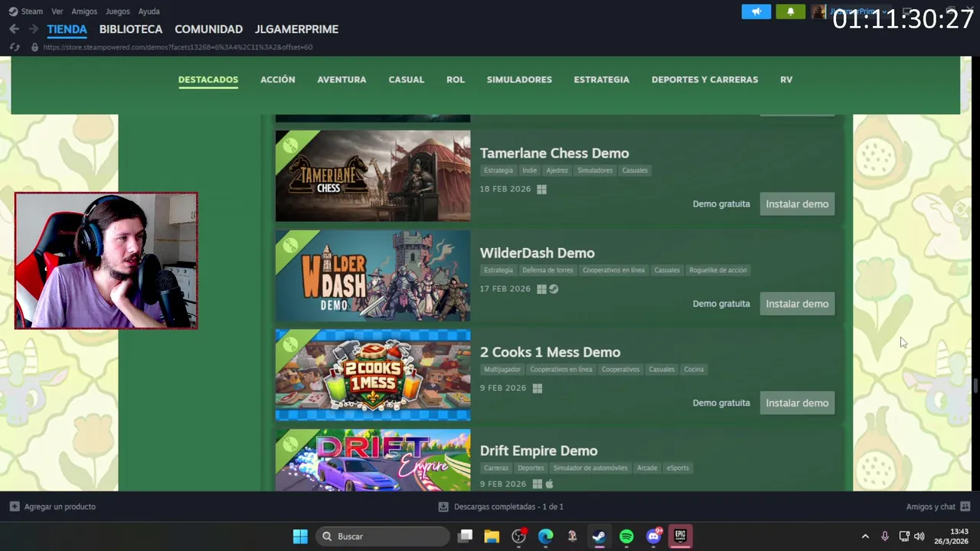Viewport: 980px width, 551px height.
Task: Open the JLGAMERPRIME profile section
Action: click(296, 29)
